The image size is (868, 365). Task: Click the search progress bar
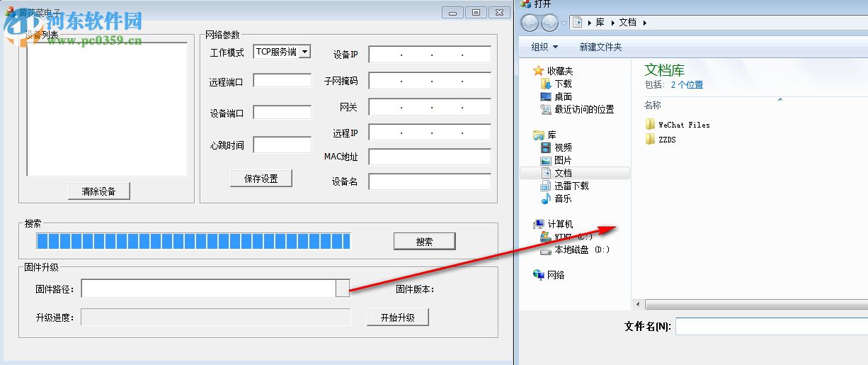click(193, 242)
